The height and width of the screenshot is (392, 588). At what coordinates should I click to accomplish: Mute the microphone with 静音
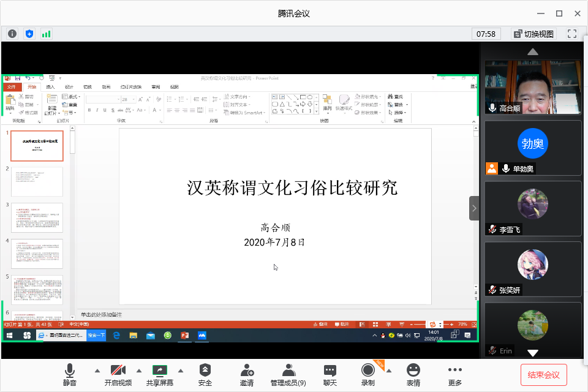(70, 375)
